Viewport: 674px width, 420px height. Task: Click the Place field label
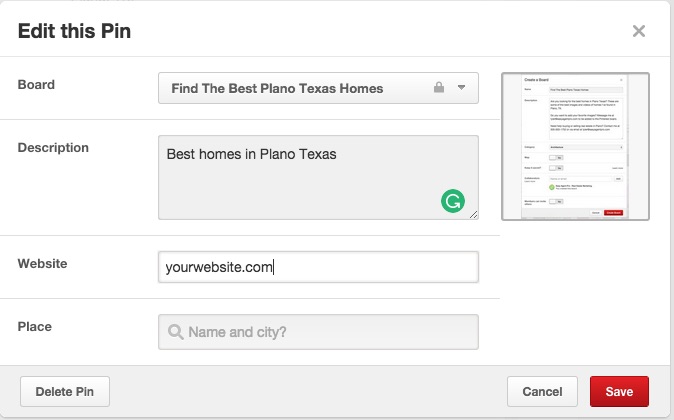tap(35, 327)
